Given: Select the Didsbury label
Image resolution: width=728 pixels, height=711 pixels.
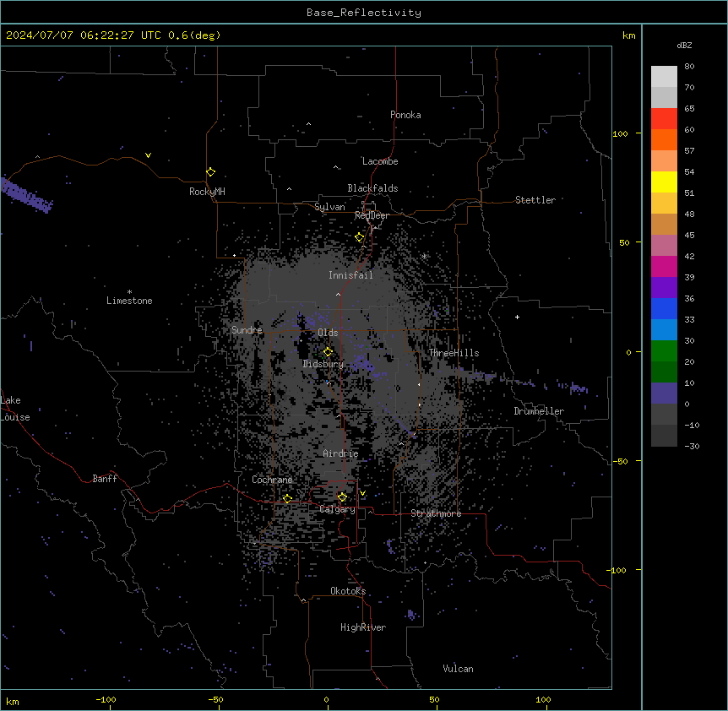Looking at the screenshot, I should coord(323,364).
